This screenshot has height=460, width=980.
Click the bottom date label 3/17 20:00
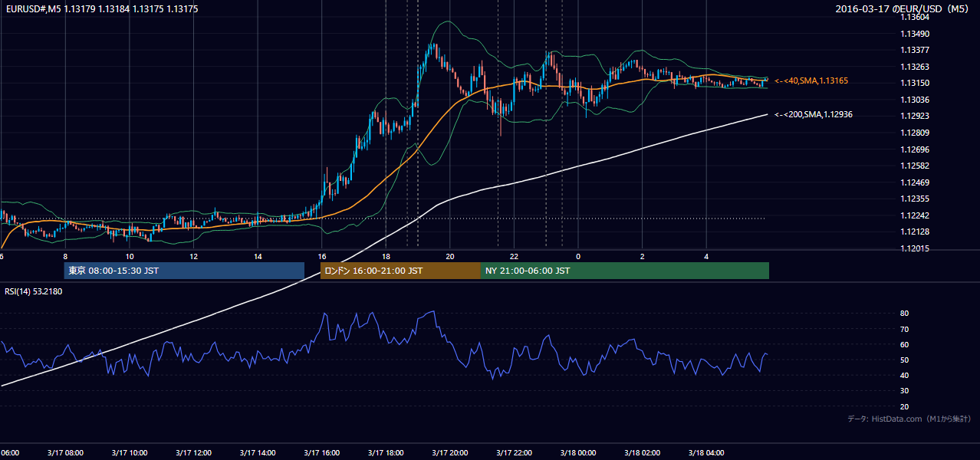(450, 453)
